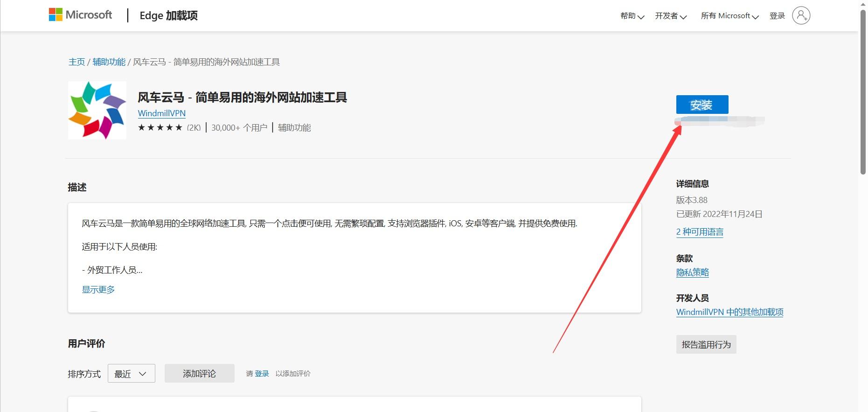Click the page vertical scrollbar

[x=862, y=93]
